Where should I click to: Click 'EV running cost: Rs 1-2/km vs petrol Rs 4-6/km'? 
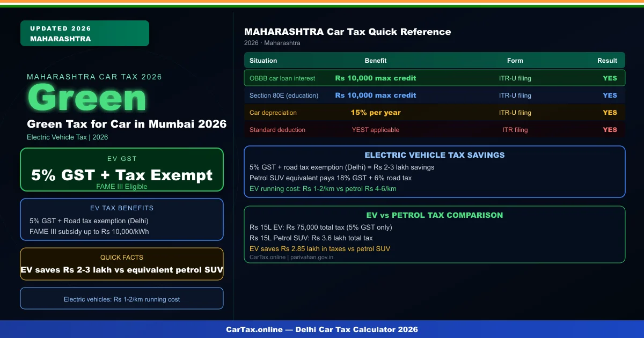point(323,189)
